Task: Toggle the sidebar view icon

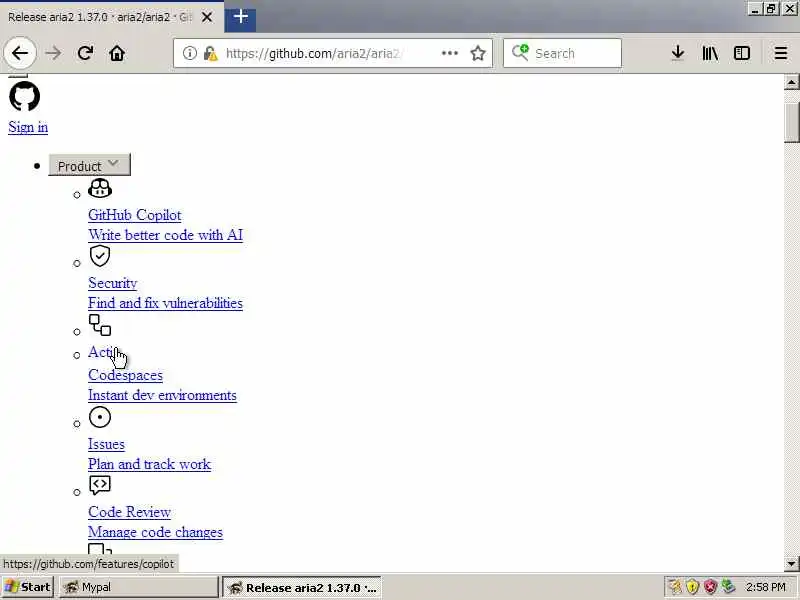Action: [741, 53]
